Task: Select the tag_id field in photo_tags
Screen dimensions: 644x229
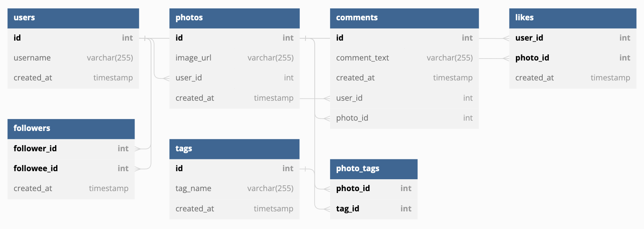Action: (x=374, y=209)
